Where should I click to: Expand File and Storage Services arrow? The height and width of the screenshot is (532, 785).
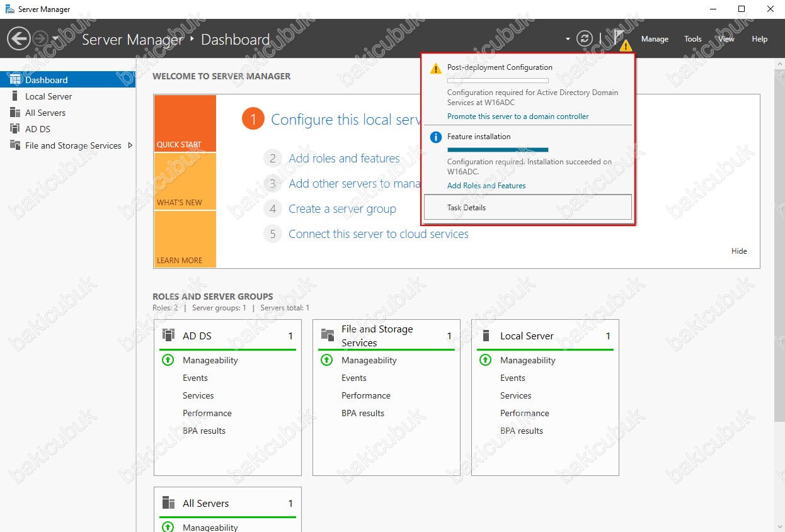(x=130, y=145)
